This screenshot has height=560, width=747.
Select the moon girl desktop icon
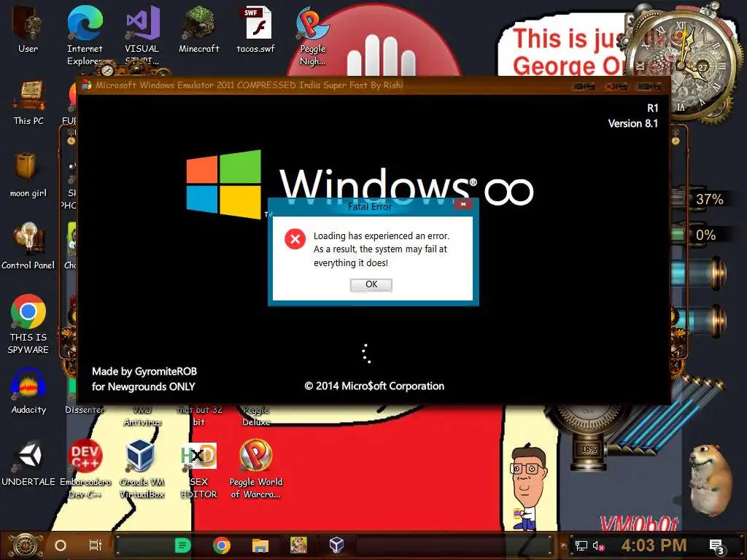coord(28,174)
